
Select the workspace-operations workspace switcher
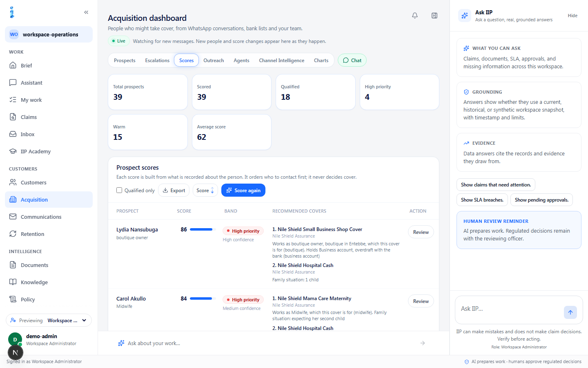(x=49, y=34)
